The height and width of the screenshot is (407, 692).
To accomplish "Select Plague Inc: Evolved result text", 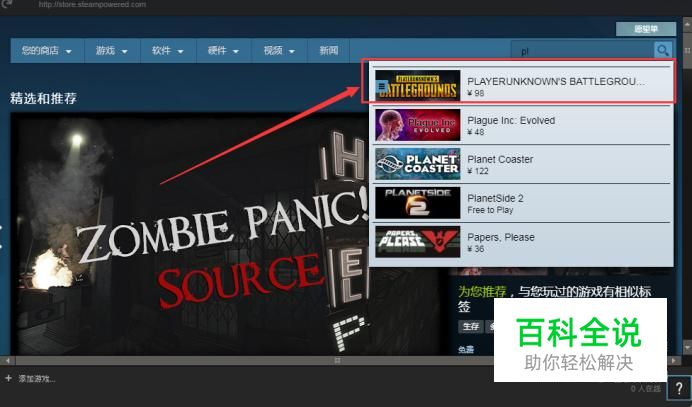I will coord(511,121).
